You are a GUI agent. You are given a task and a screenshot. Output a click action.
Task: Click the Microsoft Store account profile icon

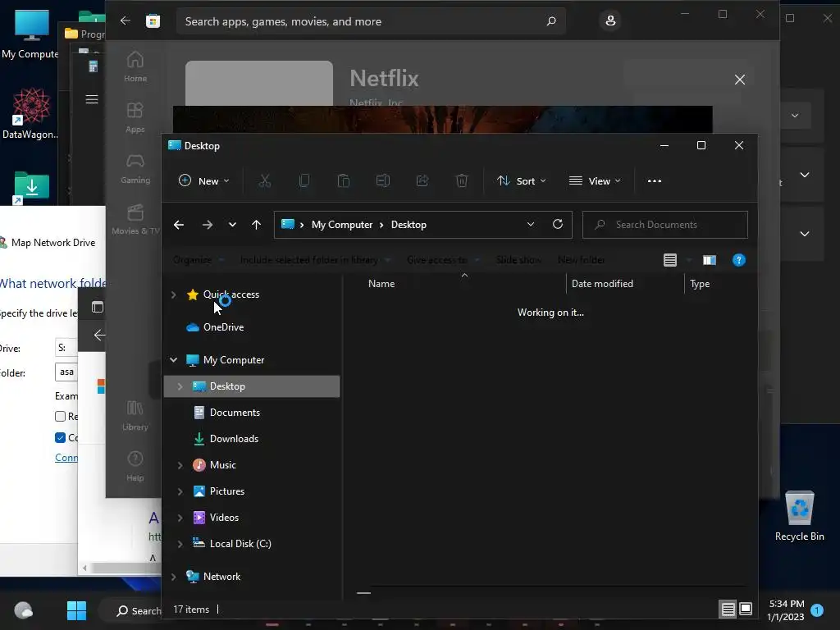(x=610, y=21)
